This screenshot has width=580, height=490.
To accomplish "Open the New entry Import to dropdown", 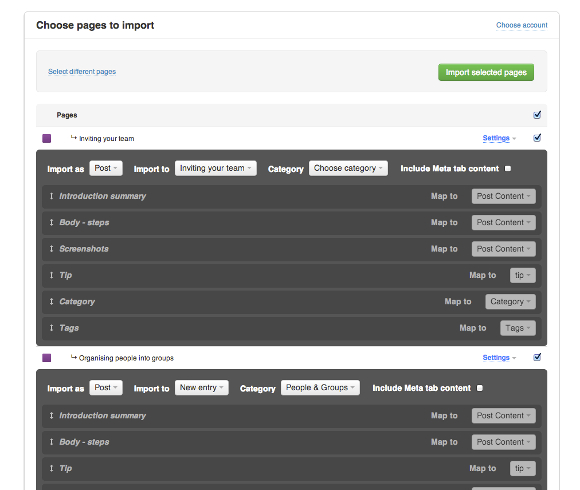I will [x=202, y=388].
